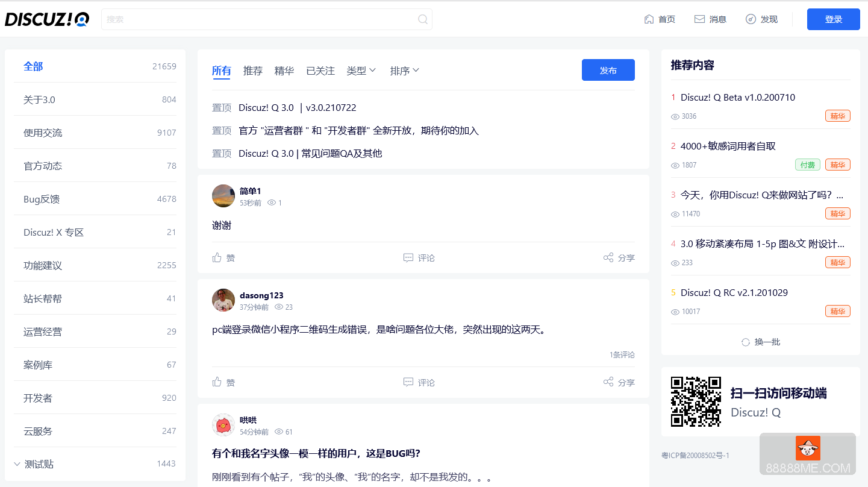Click the 发现 compass icon

point(751,19)
